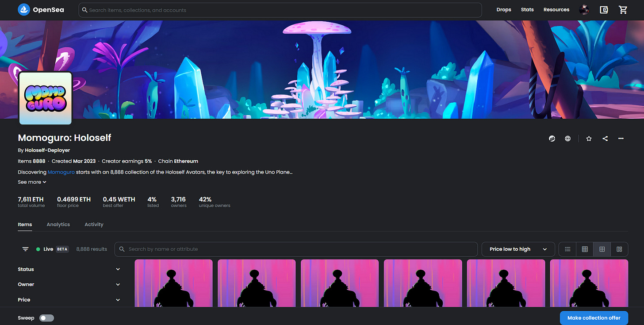Switch to large grid view

coord(602,249)
